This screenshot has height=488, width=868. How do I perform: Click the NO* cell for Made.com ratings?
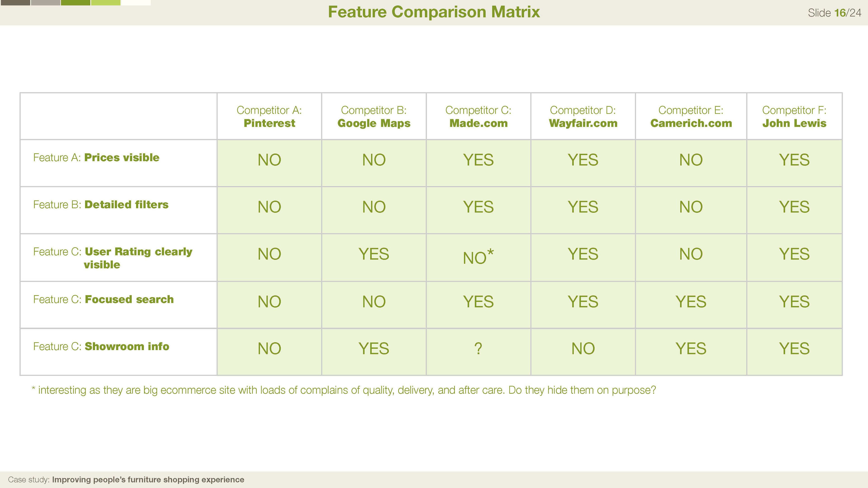coord(478,258)
